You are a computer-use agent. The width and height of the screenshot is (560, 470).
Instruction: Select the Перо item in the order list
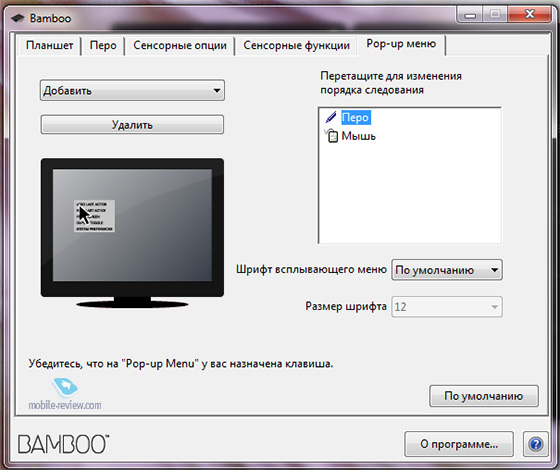(x=356, y=118)
